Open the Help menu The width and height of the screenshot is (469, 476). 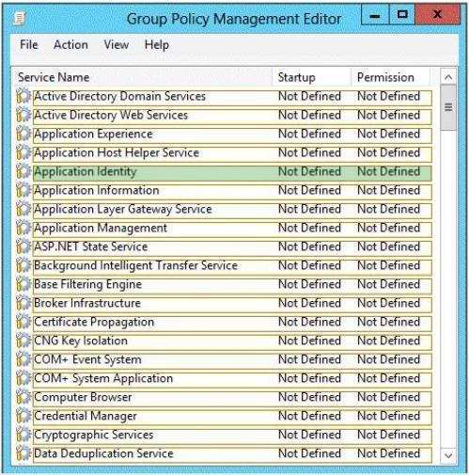(x=157, y=45)
